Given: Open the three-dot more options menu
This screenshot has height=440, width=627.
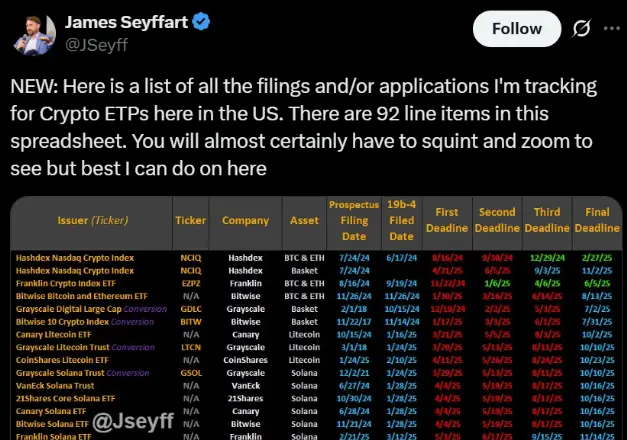Looking at the screenshot, I should 611,28.
